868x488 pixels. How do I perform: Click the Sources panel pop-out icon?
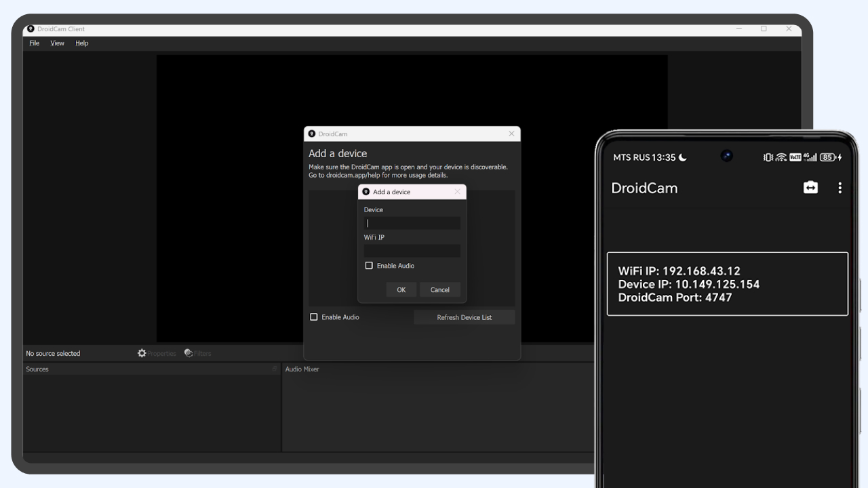pos(275,369)
